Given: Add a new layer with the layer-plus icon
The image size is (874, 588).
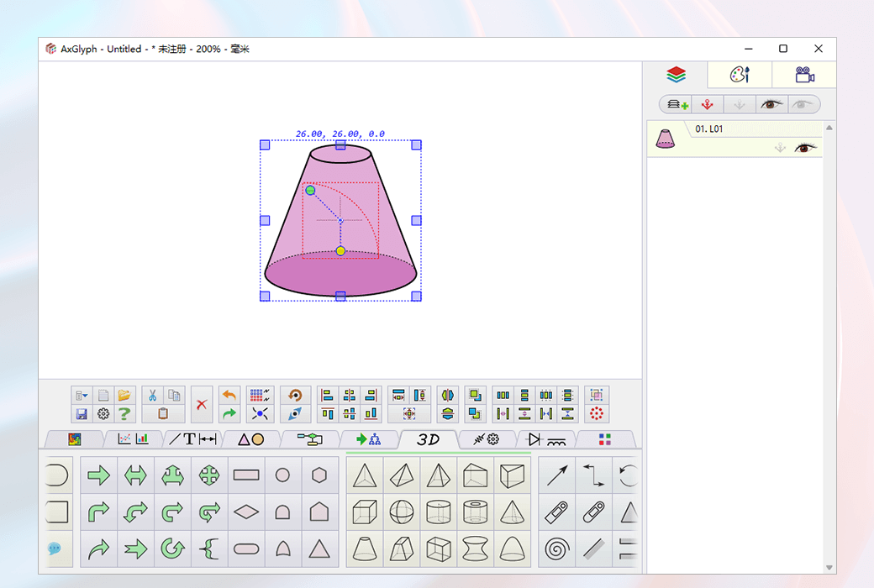Looking at the screenshot, I should tap(677, 104).
